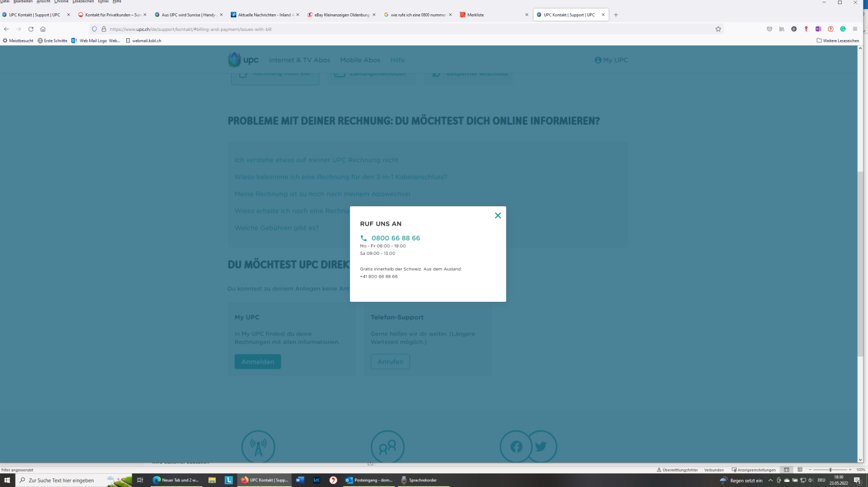
Task: Open the 'Chronik' menu
Action: tap(61, 2)
